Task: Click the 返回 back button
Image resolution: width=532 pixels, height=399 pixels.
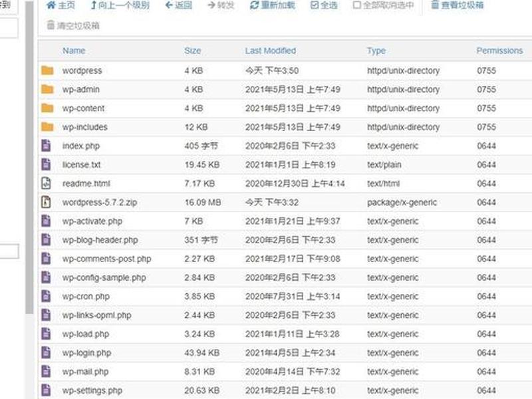Action: point(178,5)
